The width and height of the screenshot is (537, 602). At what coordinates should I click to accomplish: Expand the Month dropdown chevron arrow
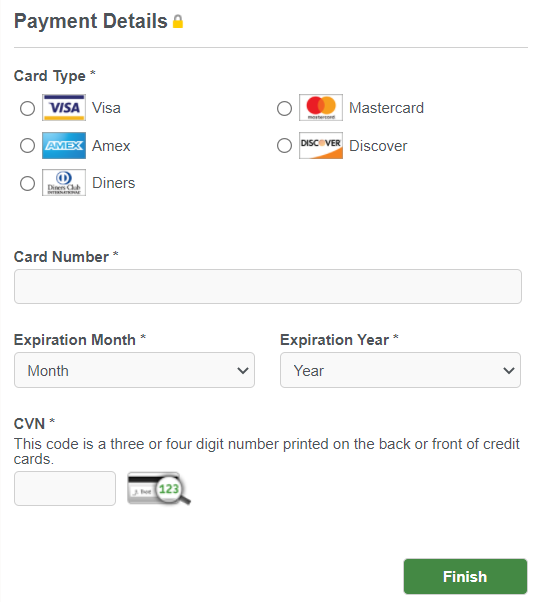(x=243, y=370)
